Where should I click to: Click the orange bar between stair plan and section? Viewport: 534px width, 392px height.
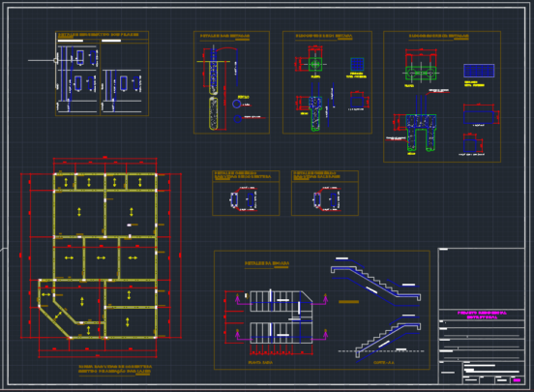pyautogui.click(x=348, y=302)
